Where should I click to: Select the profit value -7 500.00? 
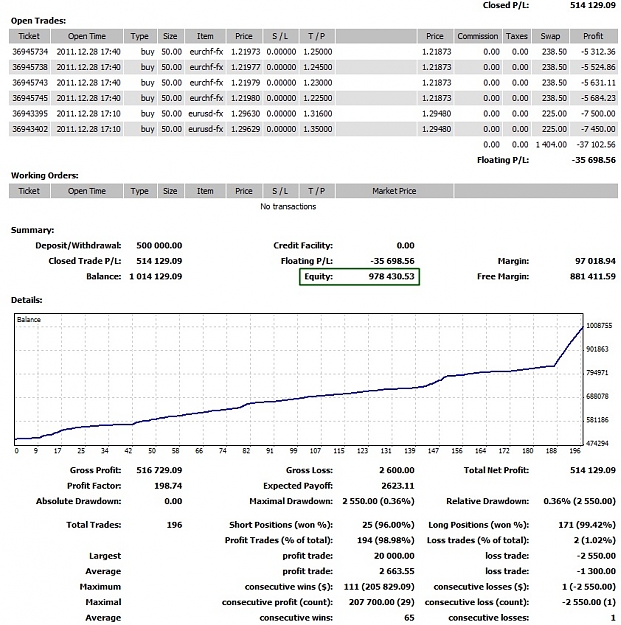click(x=598, y=114)
